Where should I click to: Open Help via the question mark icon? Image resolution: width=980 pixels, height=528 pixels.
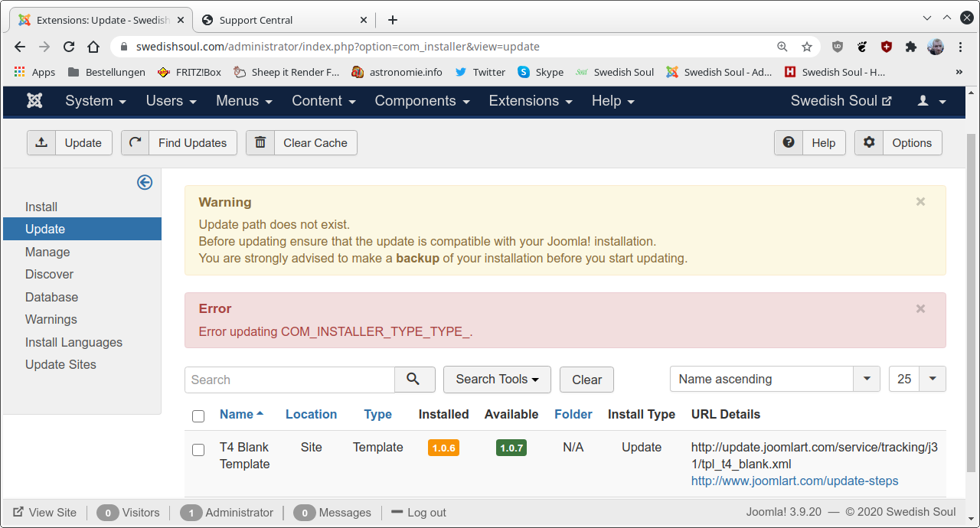coord(788,142)
